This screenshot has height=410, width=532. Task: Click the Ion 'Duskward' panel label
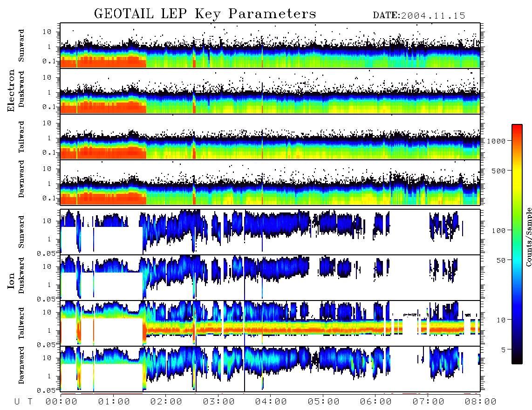coord(21,276)
